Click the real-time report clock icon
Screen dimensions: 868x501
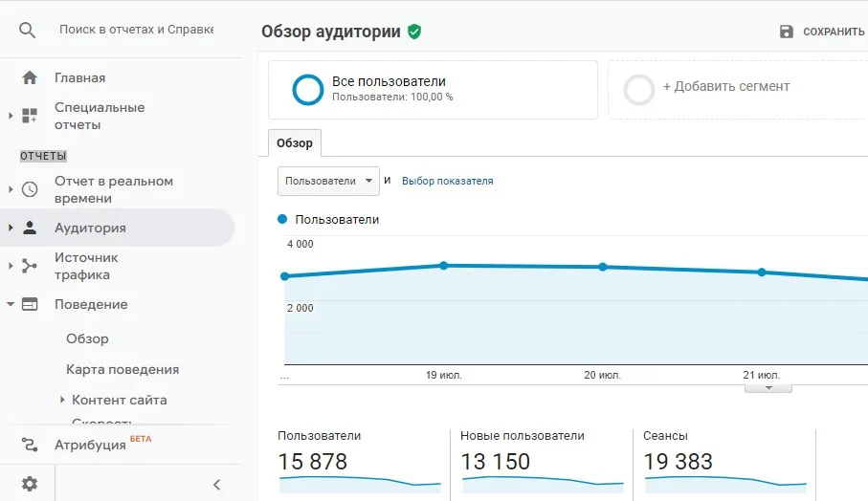pos(30,189)
